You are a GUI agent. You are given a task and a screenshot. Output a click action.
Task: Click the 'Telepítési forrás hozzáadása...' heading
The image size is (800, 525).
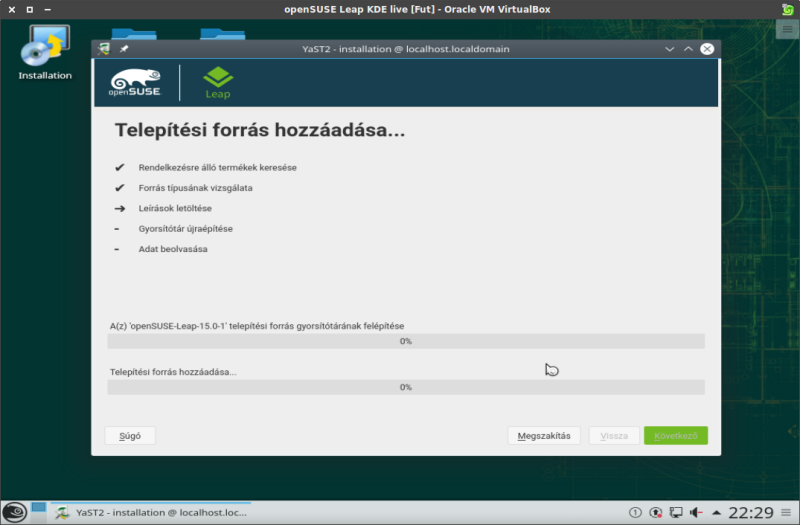260,130
